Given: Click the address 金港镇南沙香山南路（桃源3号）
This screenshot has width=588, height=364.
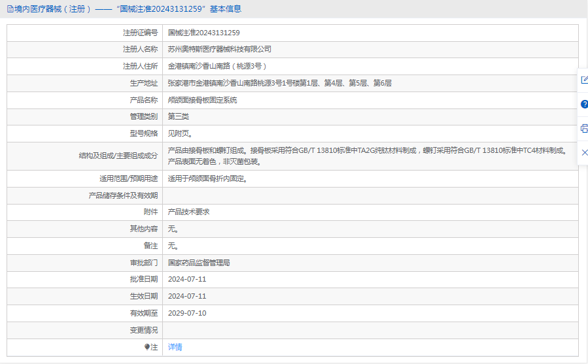Looking at the screenshot, I should [x=217, y=67].
